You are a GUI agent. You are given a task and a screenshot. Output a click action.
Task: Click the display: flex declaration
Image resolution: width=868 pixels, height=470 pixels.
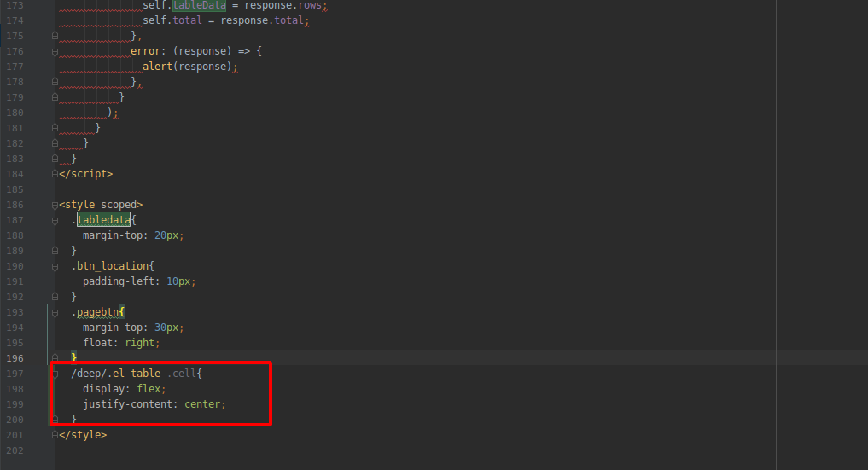(124, 389)
